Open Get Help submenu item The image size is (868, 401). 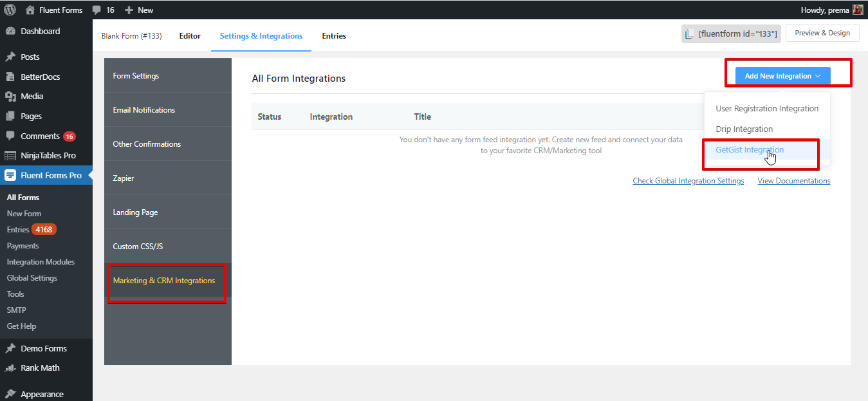tap(21, 326)
